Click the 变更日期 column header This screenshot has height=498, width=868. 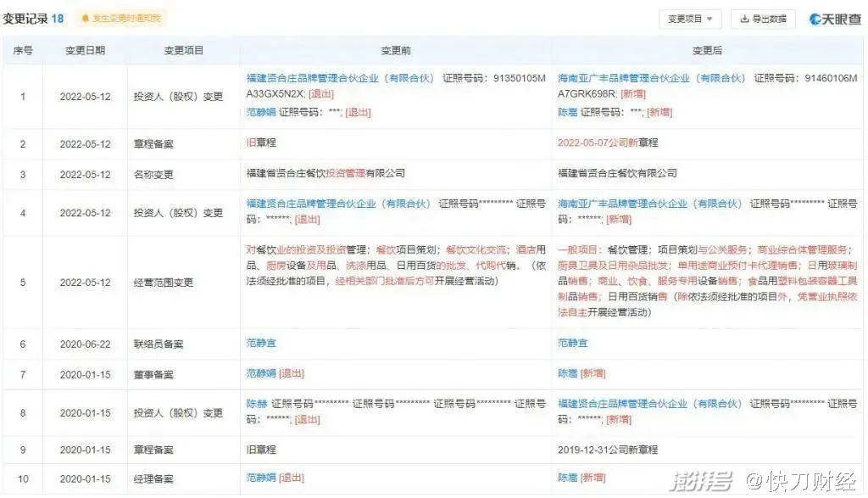coord(85,50)
